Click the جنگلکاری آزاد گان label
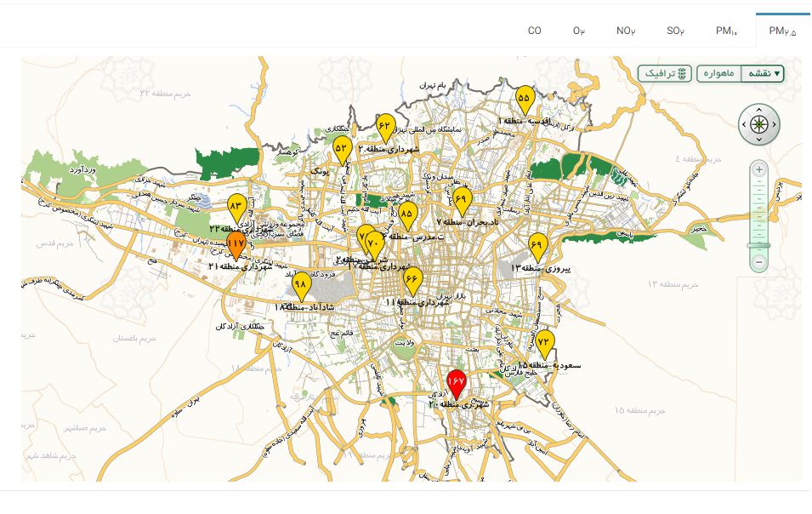 click(241, 327)
